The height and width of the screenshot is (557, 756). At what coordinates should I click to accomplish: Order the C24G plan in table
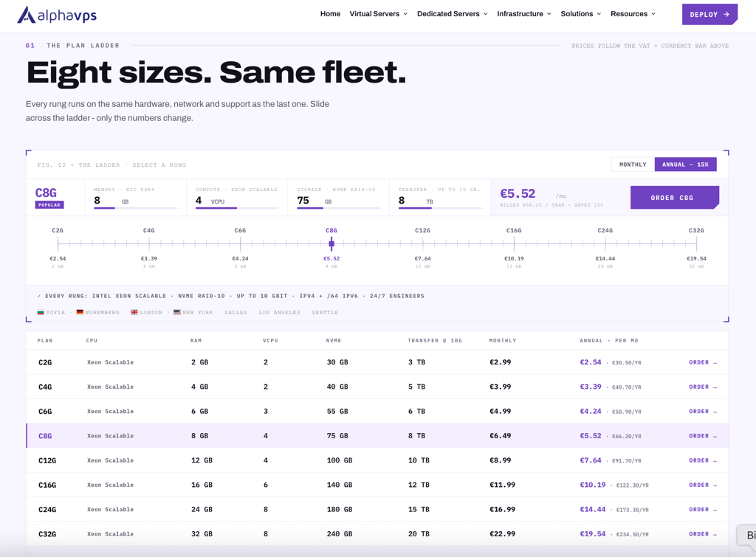click(703, 510)
